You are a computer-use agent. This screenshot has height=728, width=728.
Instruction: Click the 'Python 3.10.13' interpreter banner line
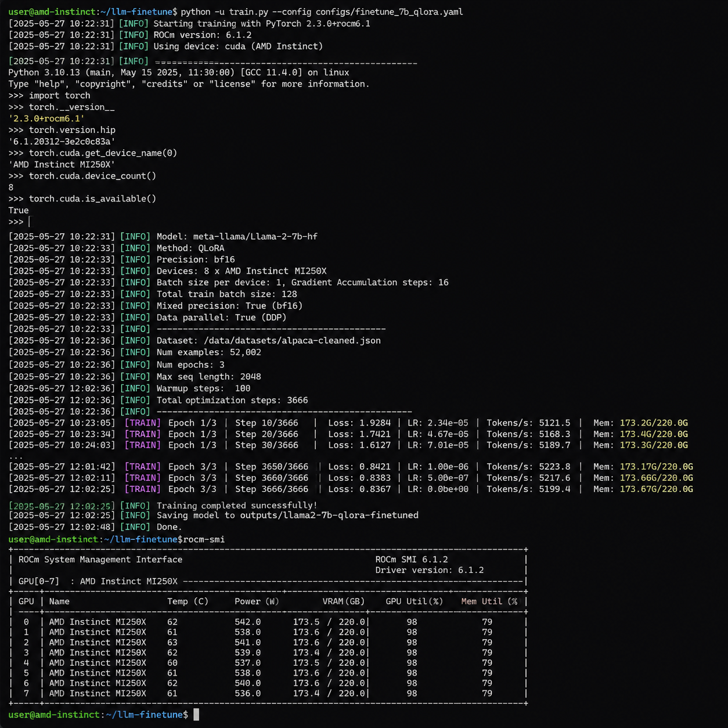pos(179,73)
